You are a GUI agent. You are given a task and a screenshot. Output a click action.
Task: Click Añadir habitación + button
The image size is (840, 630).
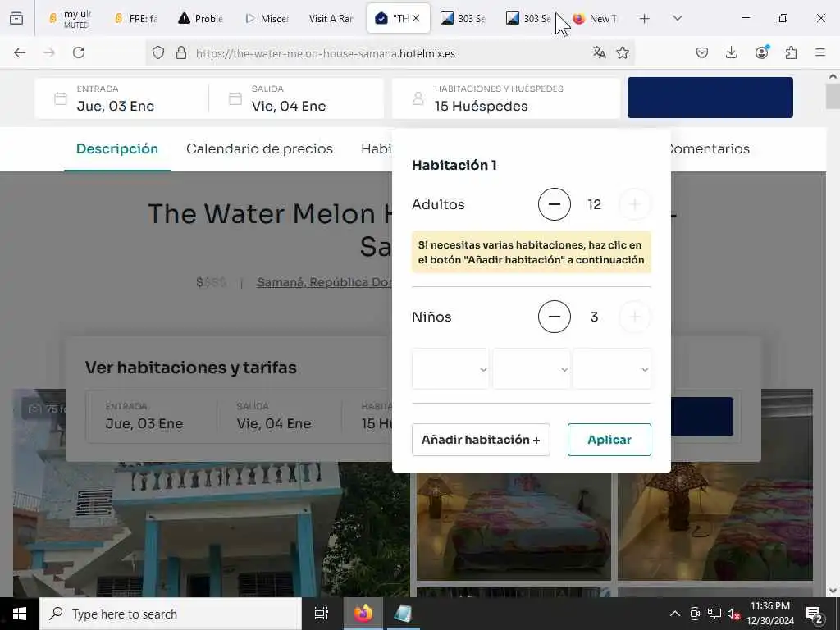point(481,440)
